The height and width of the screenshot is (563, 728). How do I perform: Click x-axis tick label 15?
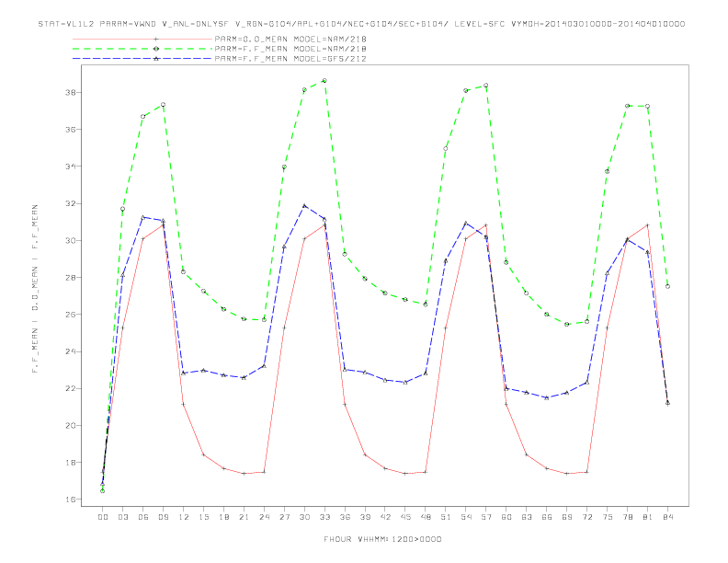point(204,517)
